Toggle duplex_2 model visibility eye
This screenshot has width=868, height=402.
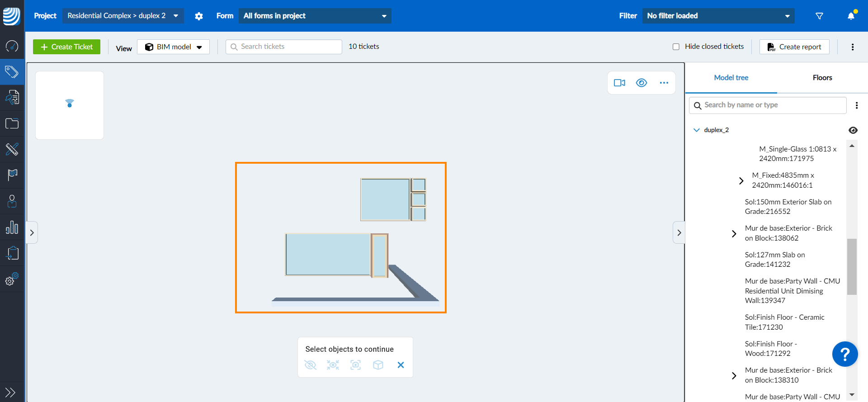coord(853,130)
